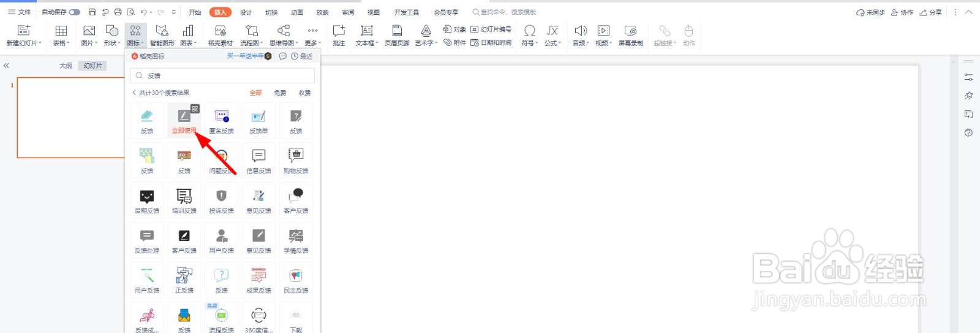The width and height of the screenshot is (980, 333).
Task: Switch to the 开始 ribbon tab
Action: (x=195, y=12)
